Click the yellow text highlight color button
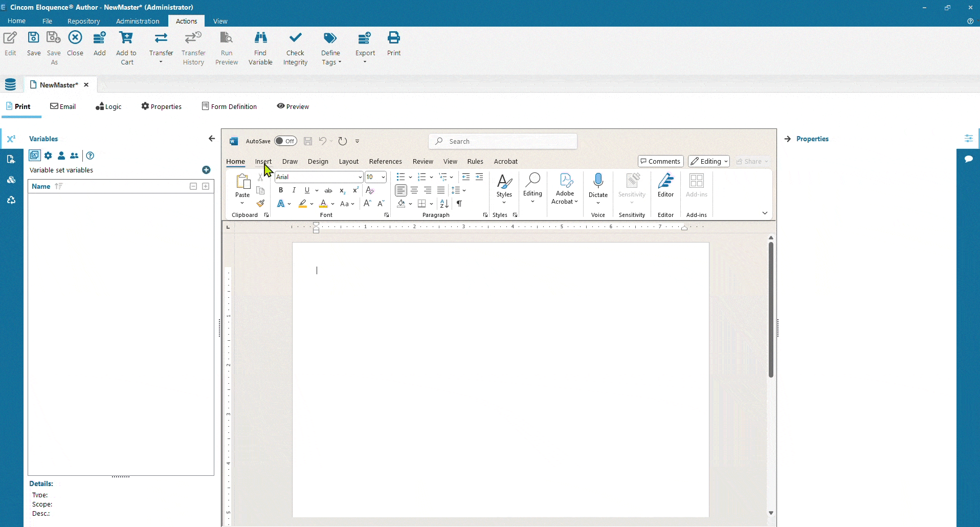This screenshot has width=980, height=527. pyautogui.click(x=303, y=204)
